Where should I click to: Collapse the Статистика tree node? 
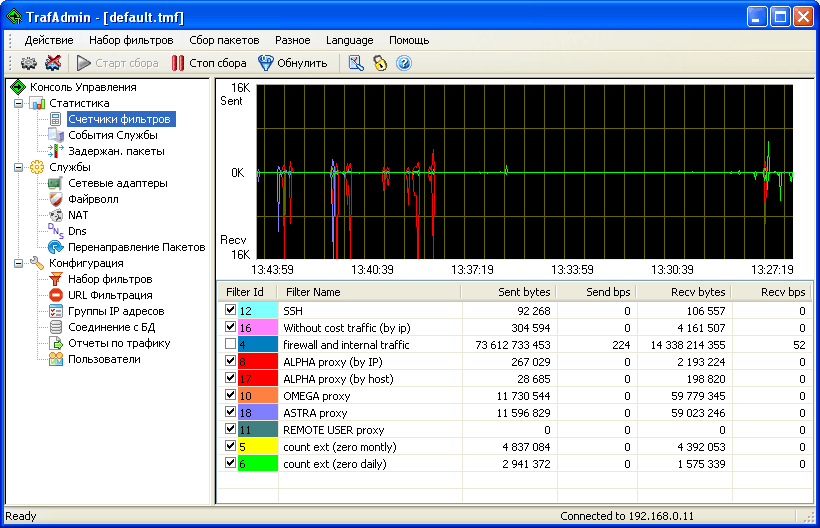coord(18,103)
